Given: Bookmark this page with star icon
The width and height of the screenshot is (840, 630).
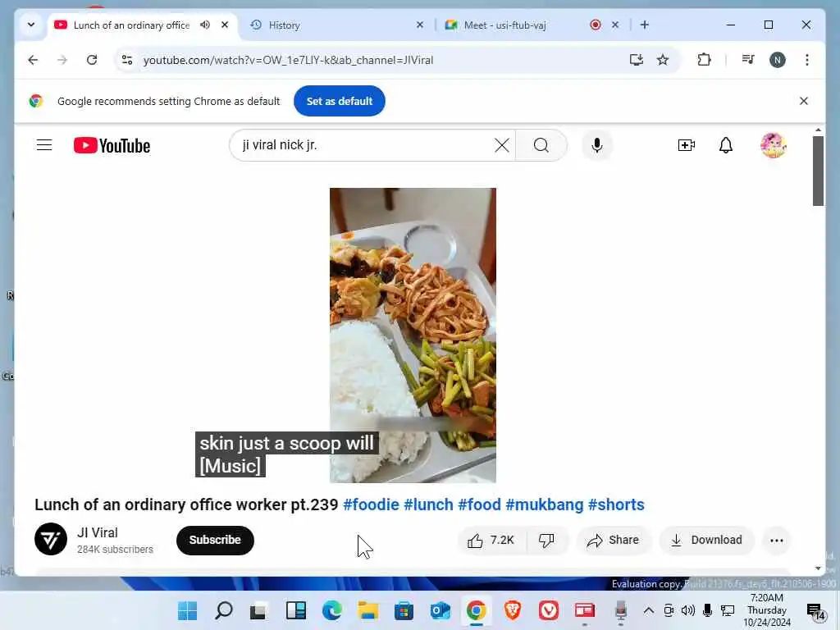Looking at the screenshot, I should [663, 60].
